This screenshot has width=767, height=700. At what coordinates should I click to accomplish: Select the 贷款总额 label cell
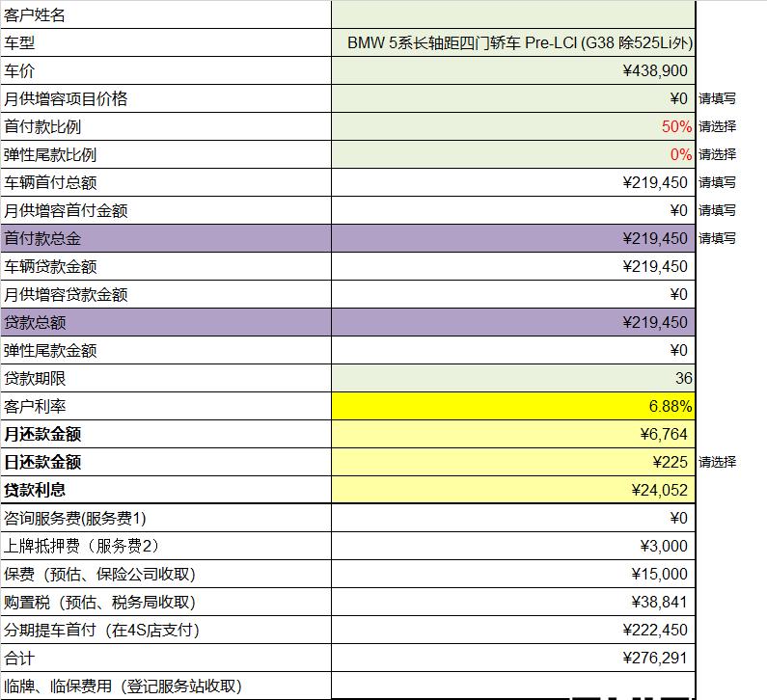166,322
